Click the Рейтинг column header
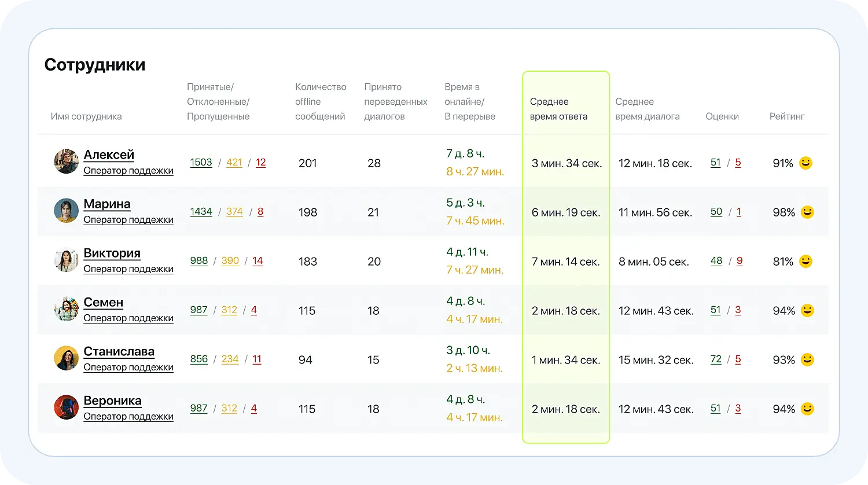 786,116
